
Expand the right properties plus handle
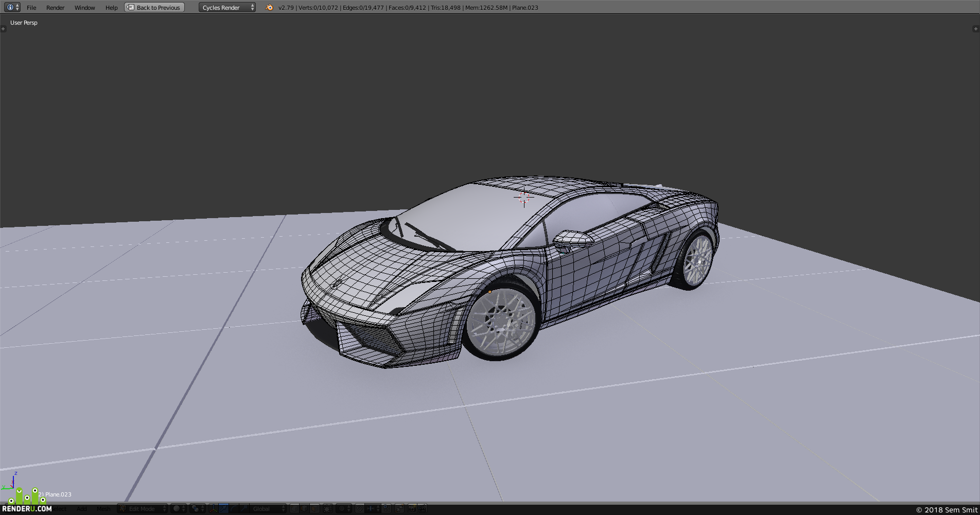[975, 29]
